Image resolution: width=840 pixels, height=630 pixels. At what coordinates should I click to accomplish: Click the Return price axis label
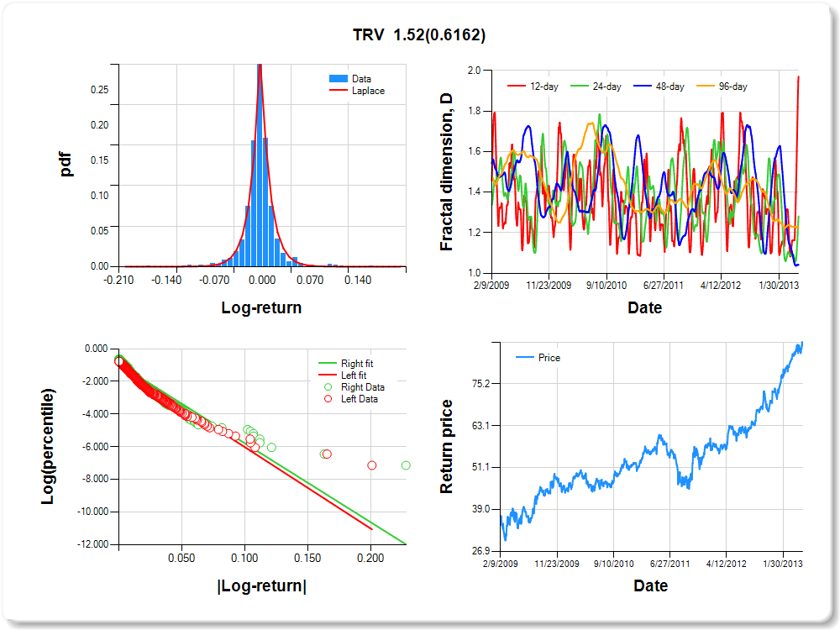coord(446,446)
